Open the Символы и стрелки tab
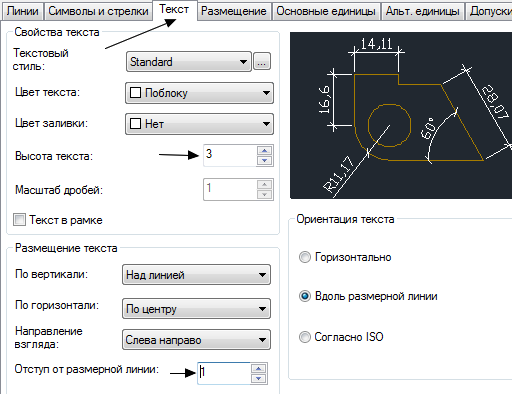The height and width of the screenshot is (394, 512). (x=98, y=11)
